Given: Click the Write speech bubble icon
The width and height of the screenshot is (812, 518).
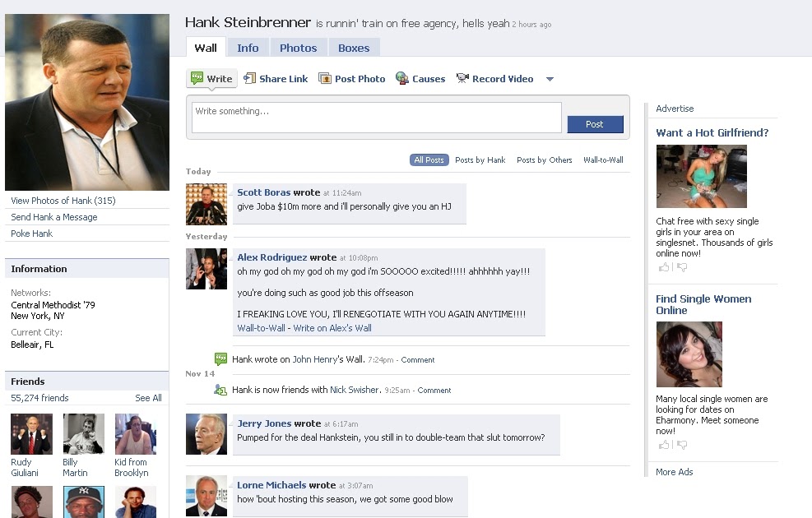Looking at the screenshot, I should pyautogui.click(x=197, y=78).
